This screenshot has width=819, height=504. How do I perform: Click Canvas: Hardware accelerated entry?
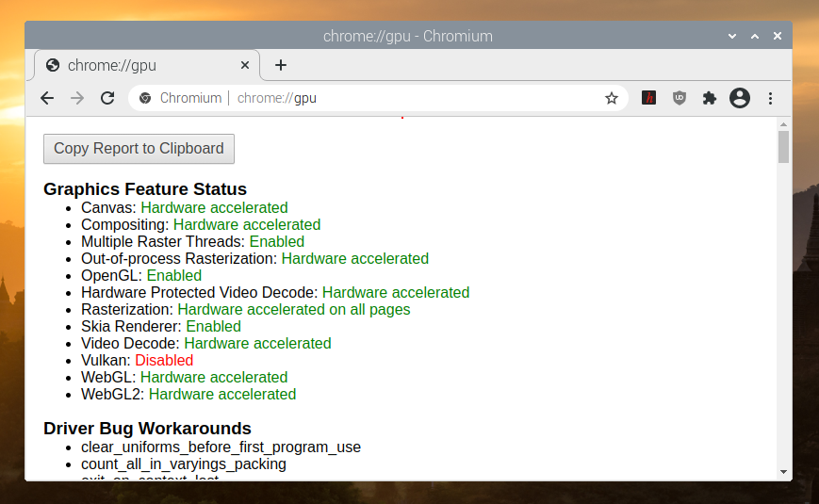185,208
